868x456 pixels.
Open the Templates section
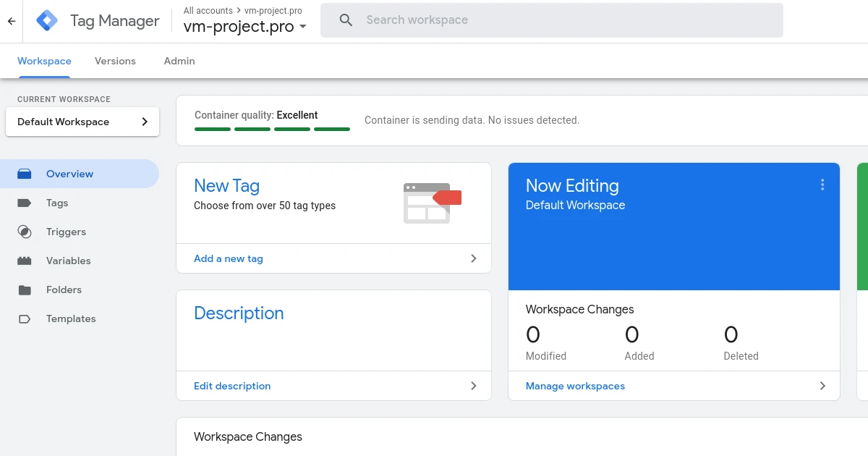click(x=71, y=318)
